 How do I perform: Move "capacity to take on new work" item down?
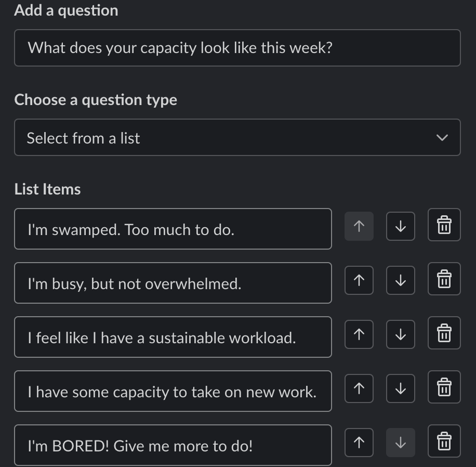click(400, 388)
